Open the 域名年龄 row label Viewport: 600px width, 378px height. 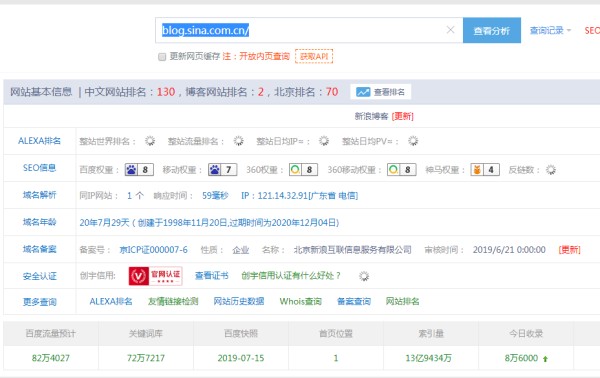pos(39,222)
